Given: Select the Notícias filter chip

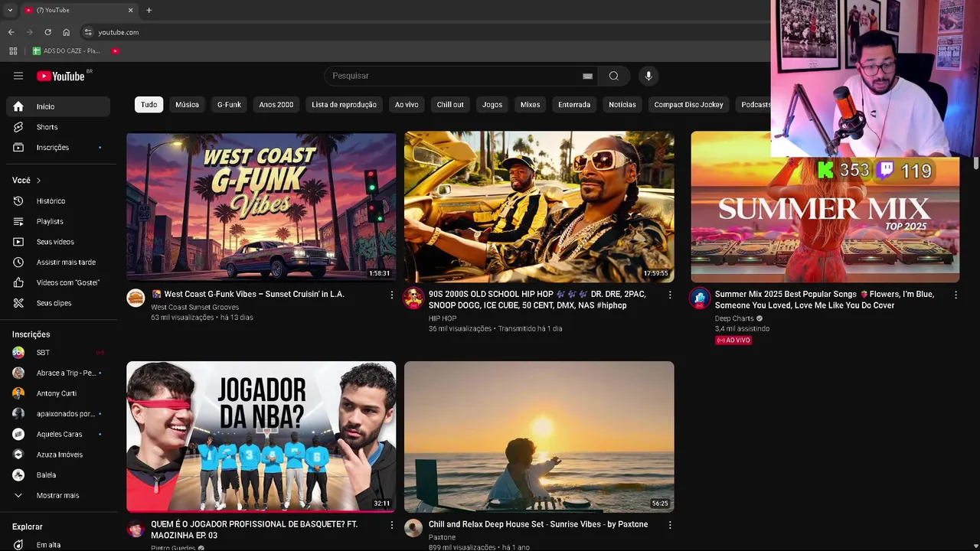Looking at the screenshot, I should coord(622,105).
